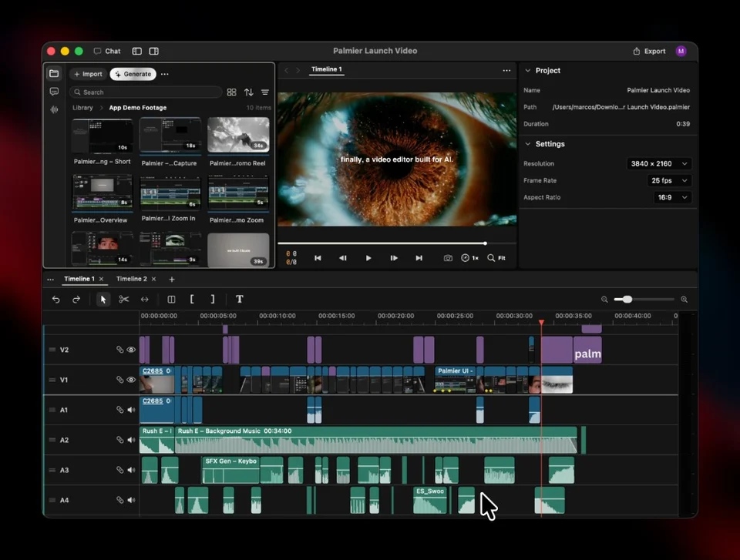Step back one frame

click(x=343, y=258)
